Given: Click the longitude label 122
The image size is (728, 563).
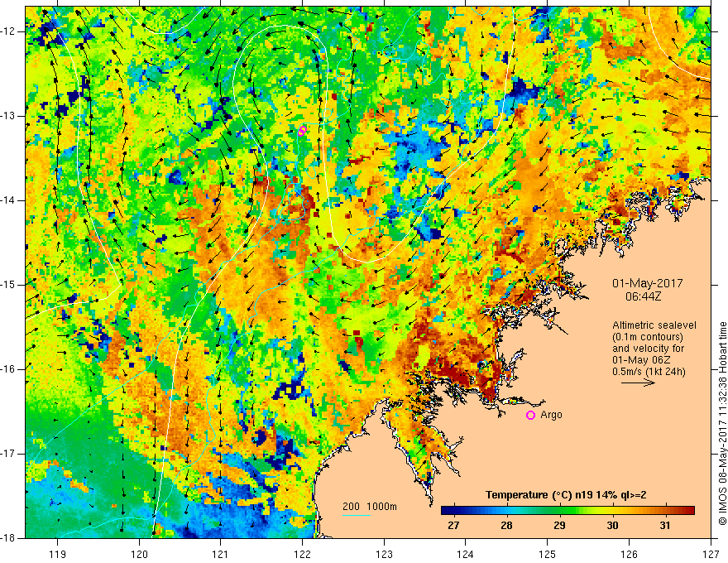Looking at the screenshot, I should point(302,554).
